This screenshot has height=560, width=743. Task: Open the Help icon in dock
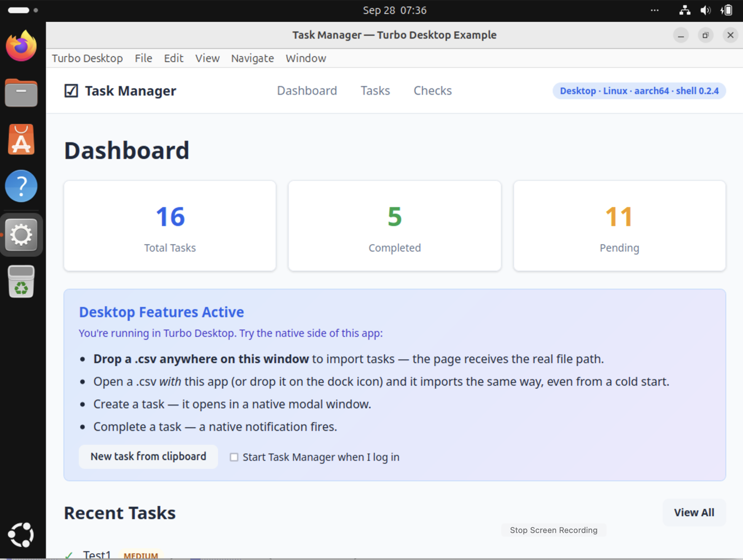pos(21,186)
